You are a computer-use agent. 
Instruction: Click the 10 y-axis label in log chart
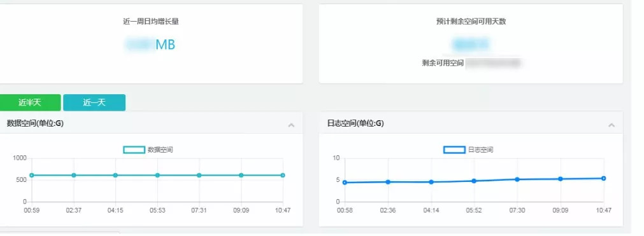336,158
